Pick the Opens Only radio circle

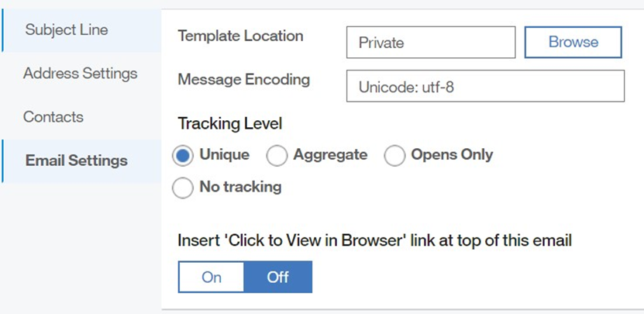pos(395,156)
